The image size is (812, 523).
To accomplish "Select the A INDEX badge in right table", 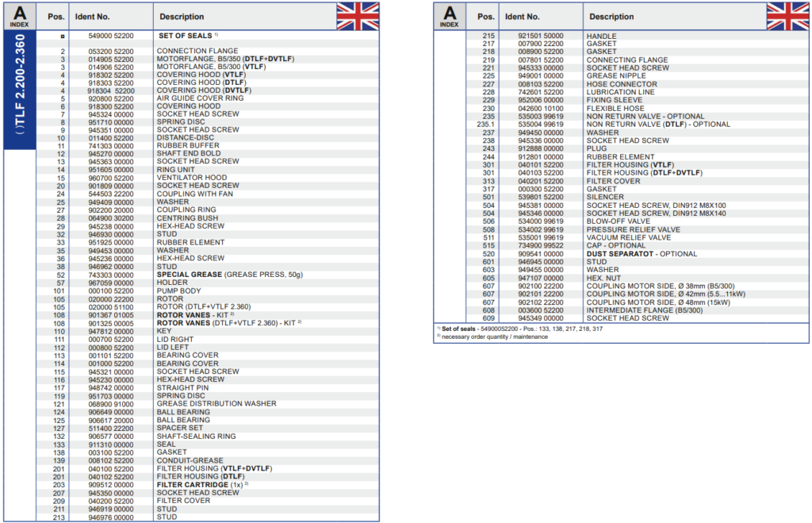I will [450, 16].
